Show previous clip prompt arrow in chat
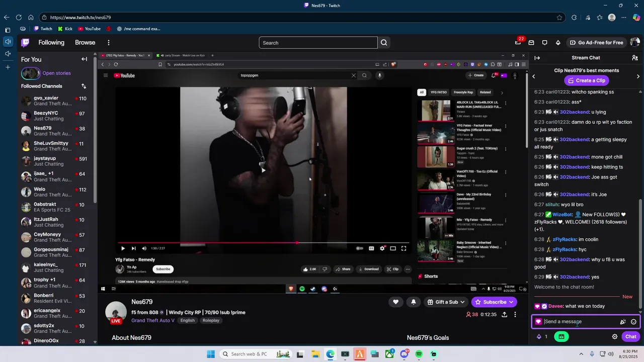The height and width of the screenshot is (362, 644). point(534,76)
